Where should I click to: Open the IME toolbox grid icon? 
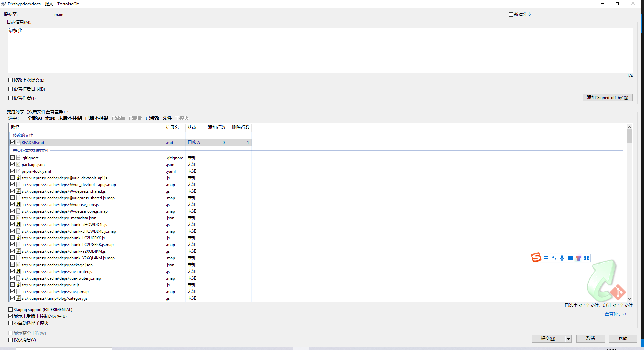586,258
